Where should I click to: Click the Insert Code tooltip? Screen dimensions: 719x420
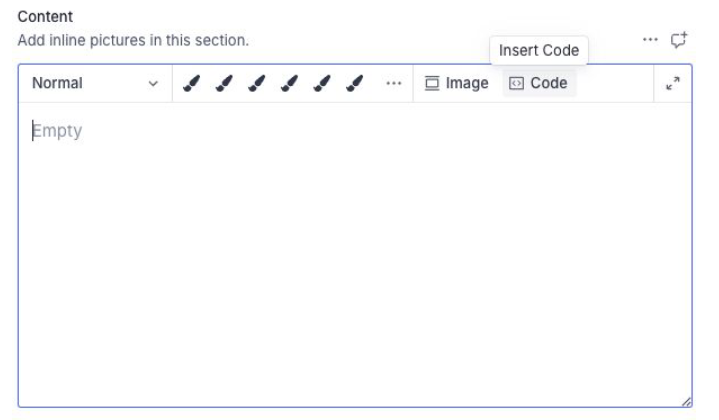tap(539, 50)
